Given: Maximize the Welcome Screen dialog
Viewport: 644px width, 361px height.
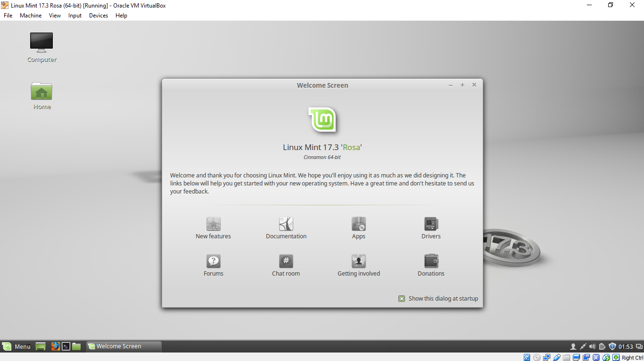Looking at the screenshot, I should (x=462, y=85).
